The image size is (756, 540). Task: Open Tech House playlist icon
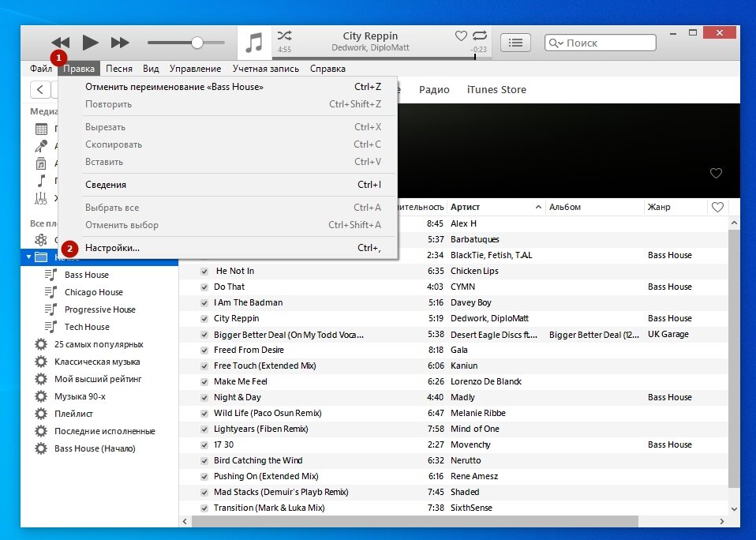coord(51,327)
